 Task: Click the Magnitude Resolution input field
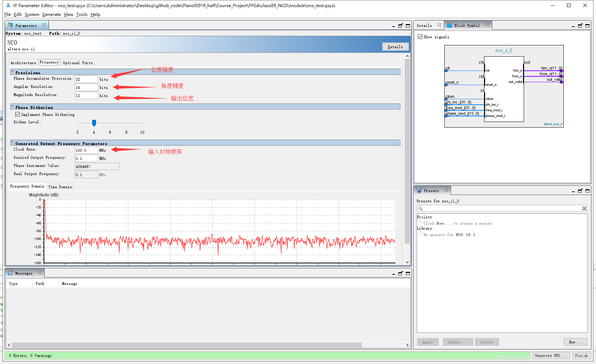coord(86,96)
